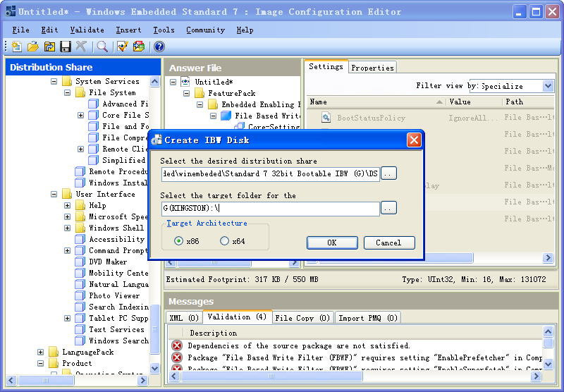Image resolution: width=564 pixels, height=392 pixels.
Task: Collapse the System Services node
Action: click(54, 81)
